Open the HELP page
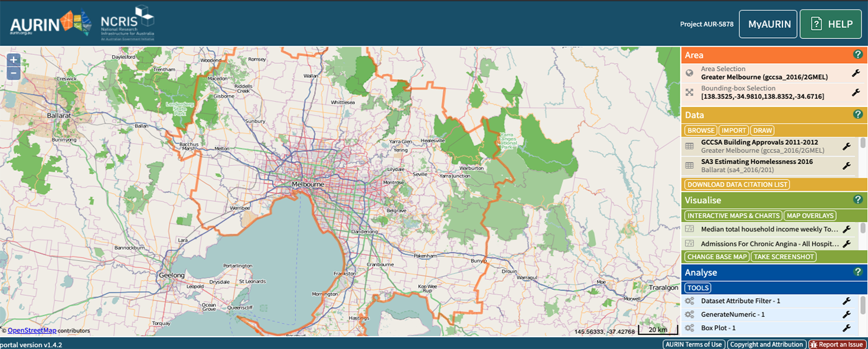This screenshot has width=868, height=349. 831,24
